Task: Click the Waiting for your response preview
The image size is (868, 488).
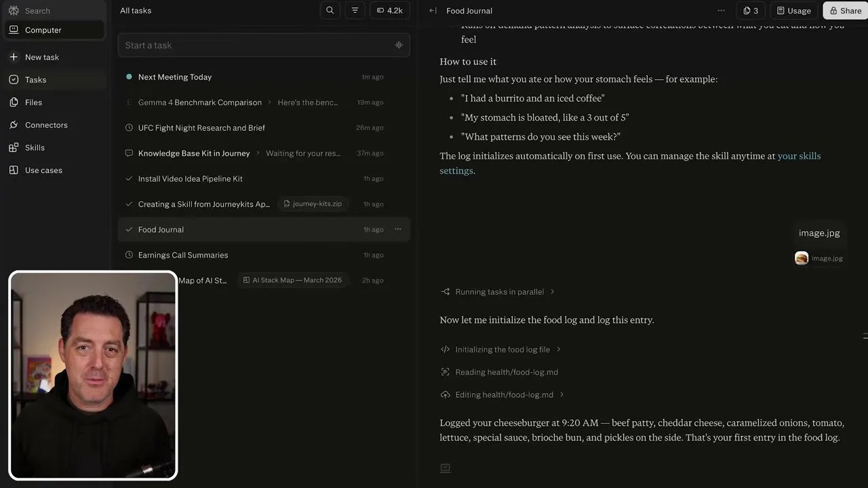Action: pyautogui.click(x=303, y=153)
